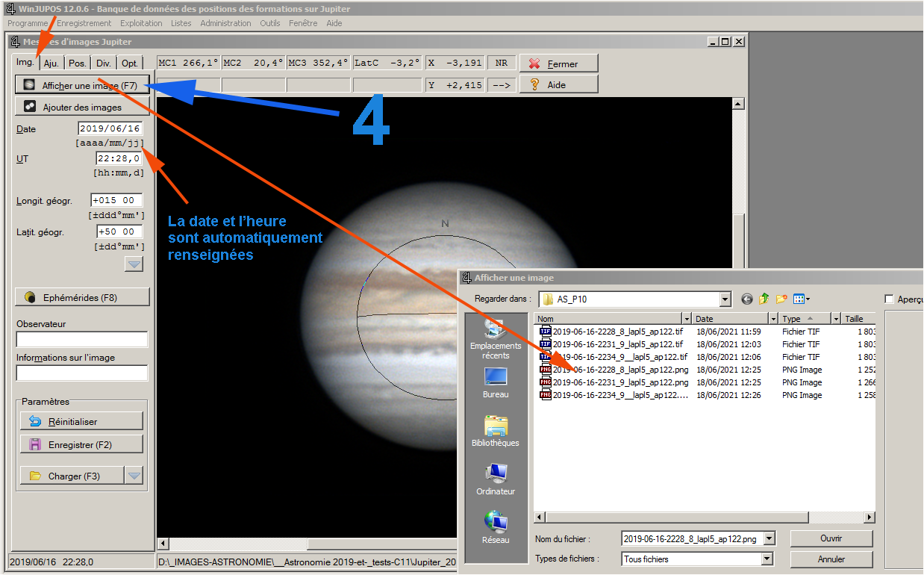Switch to the Pos. tab
924x575 pixels.
78,63
